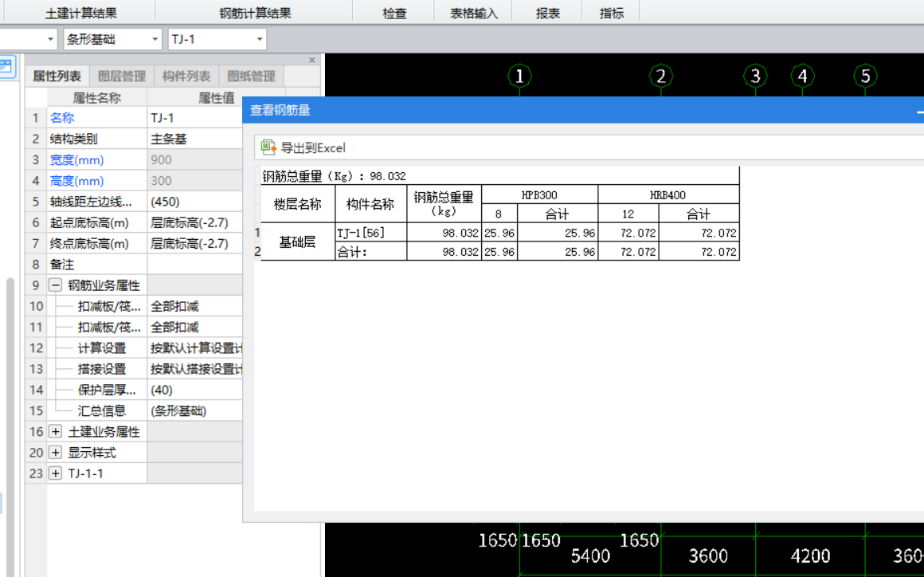Click the 终点底标高(m) value cell
The image size is (924, 577).
click(195, 243)
